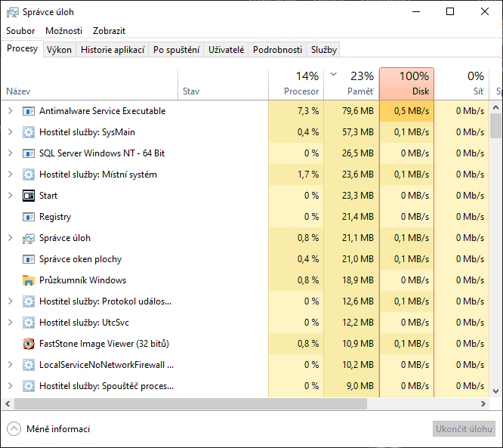The height and width of the screenshot is (448, 503).
Task: Switch to the Služby tab
Action: pos(323,50)
